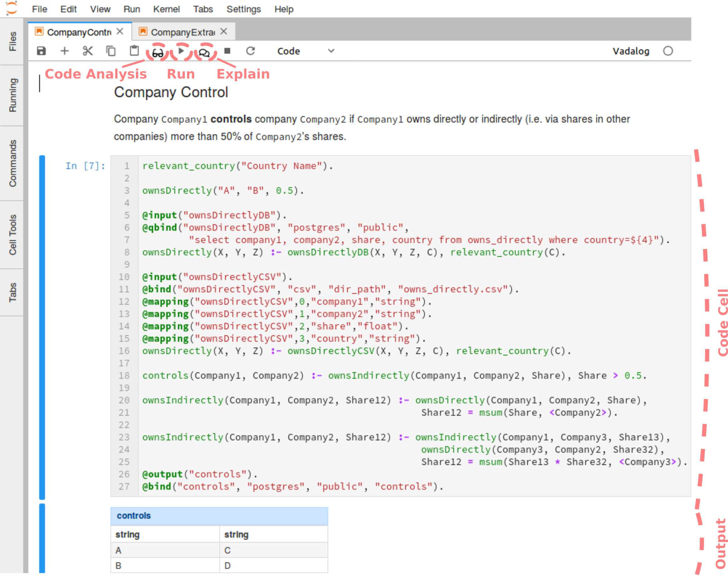Paste cell using clipboard icon

coord(134,51)
